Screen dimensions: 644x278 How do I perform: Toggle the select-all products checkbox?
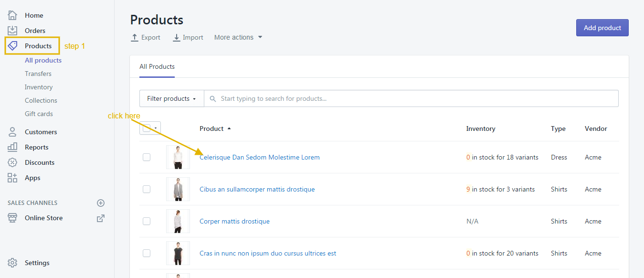147,128
